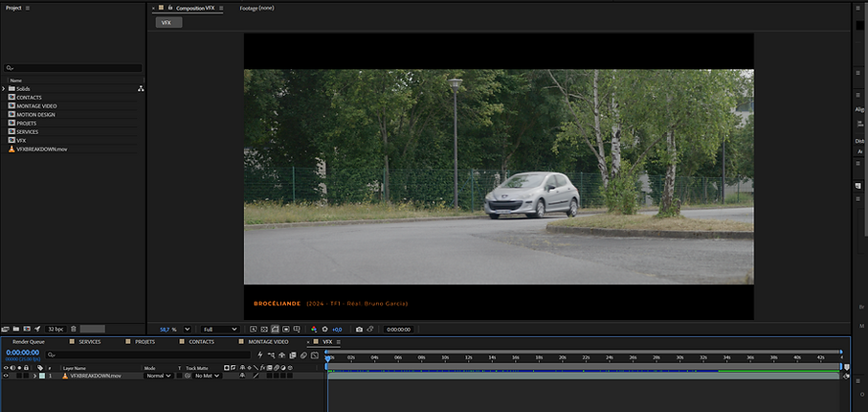
Task: Switch to the MONTAGE VIDEO timeline tab
Action: point(269,342)
